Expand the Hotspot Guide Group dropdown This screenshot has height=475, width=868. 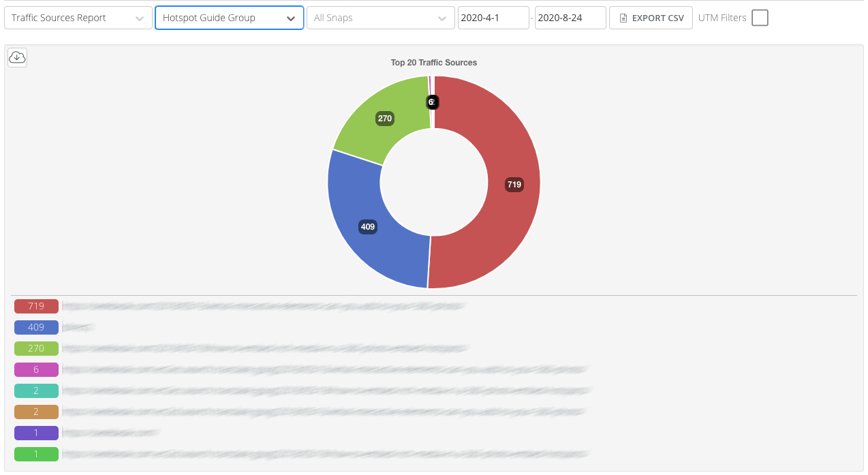[229, 18]
